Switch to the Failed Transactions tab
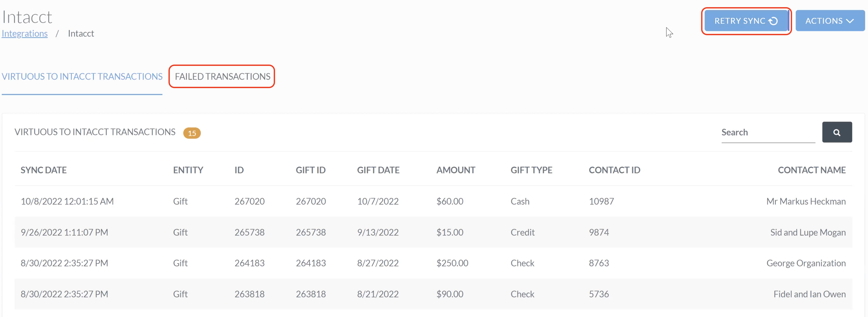The image size is (868, 317). pos(222,76)
